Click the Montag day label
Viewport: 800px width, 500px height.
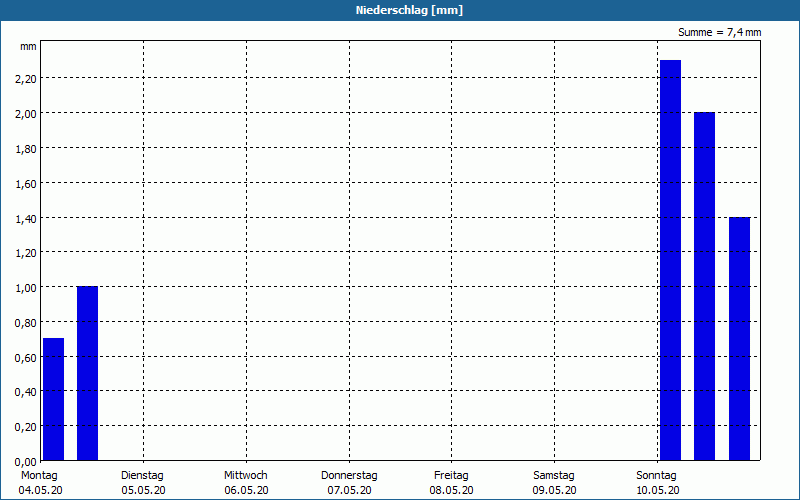coord(39,476)
